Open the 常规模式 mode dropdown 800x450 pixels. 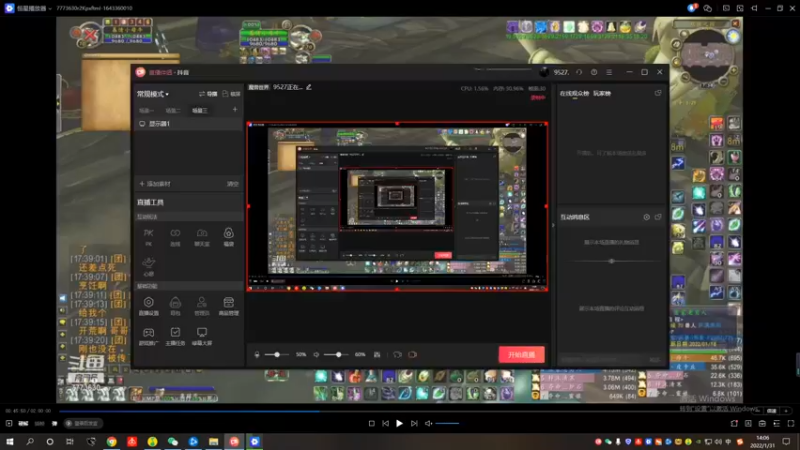[153, 94]
